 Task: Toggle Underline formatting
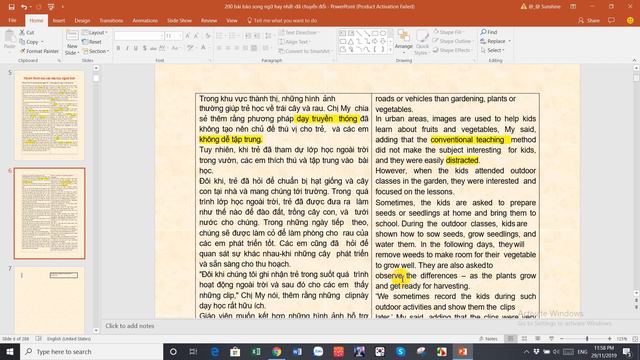point(136,48)
